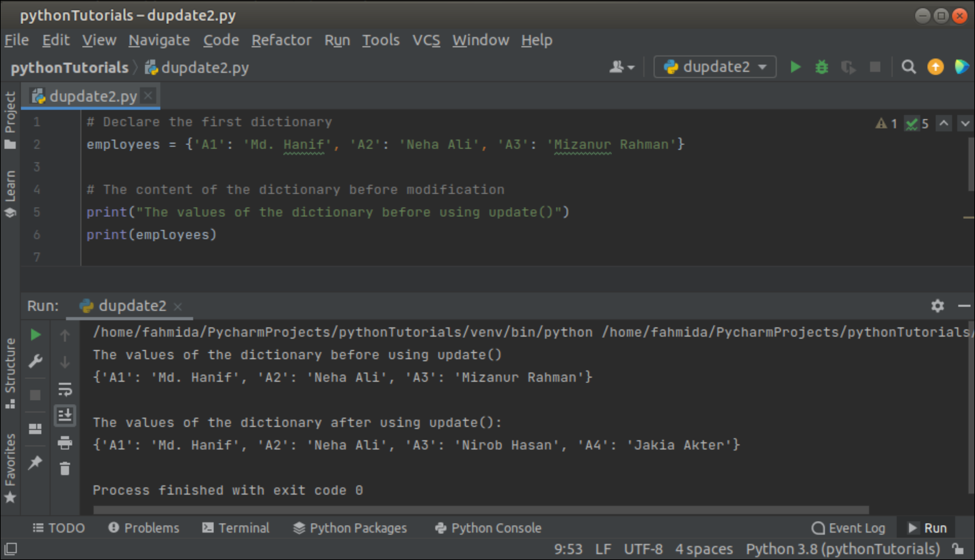
Task: Run dupdate2 using the green toolbar arrow
Action: point(795,66)
